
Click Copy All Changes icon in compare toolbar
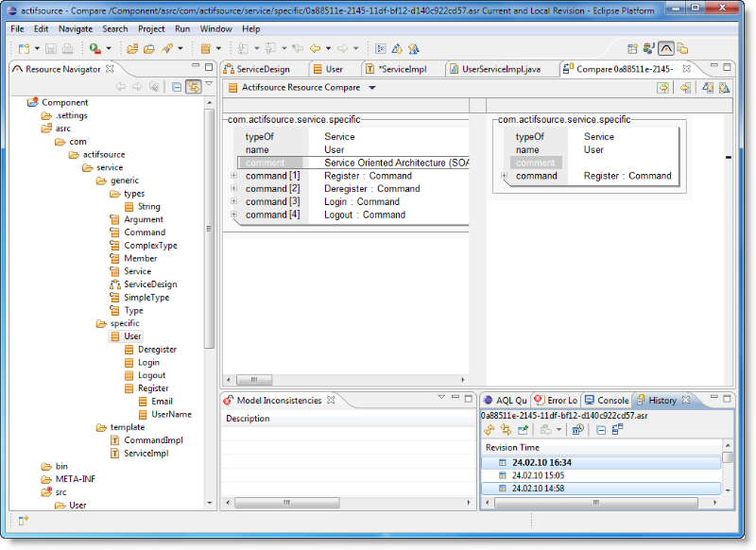pyautogui.click(x=664, y=88)
